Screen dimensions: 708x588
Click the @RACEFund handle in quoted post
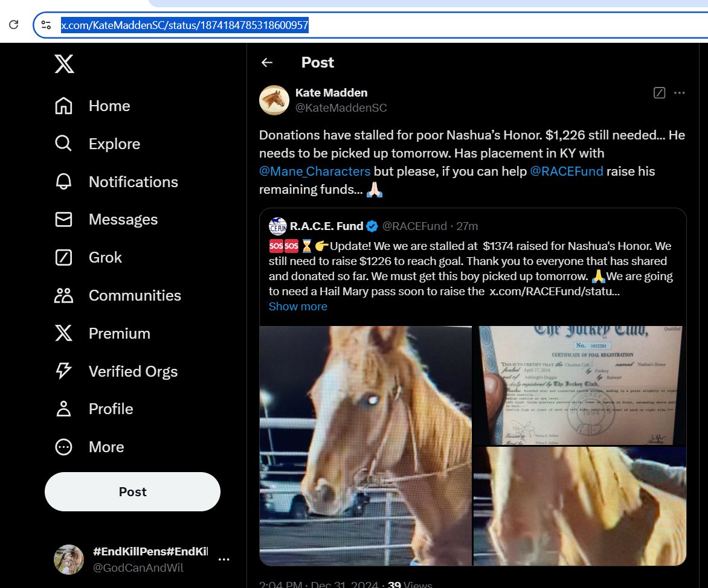click(414, 226)
